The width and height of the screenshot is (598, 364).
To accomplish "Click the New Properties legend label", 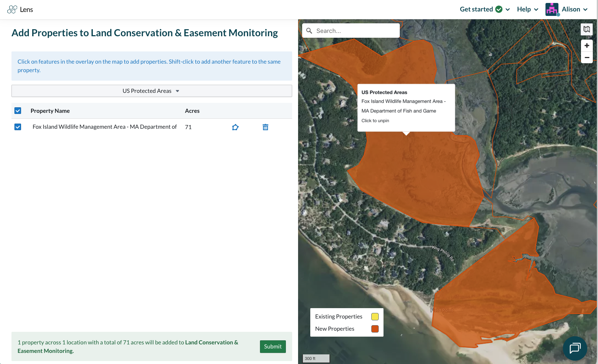I will pyautogui.click(x=335, y=329).
